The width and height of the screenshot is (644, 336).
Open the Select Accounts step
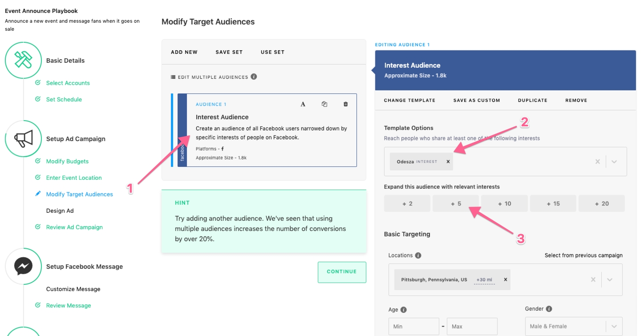68,83
